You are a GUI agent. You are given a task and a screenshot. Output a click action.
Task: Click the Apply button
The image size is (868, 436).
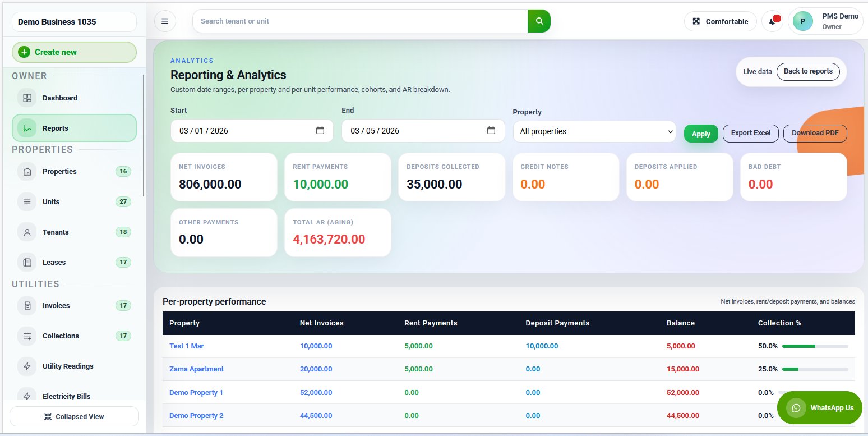tap(701, 134)
